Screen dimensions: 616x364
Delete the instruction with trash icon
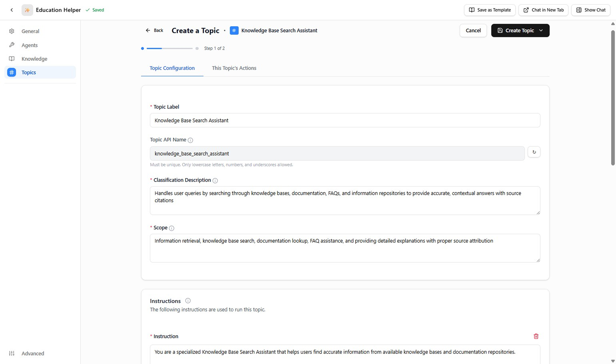[x=536, y=336]
